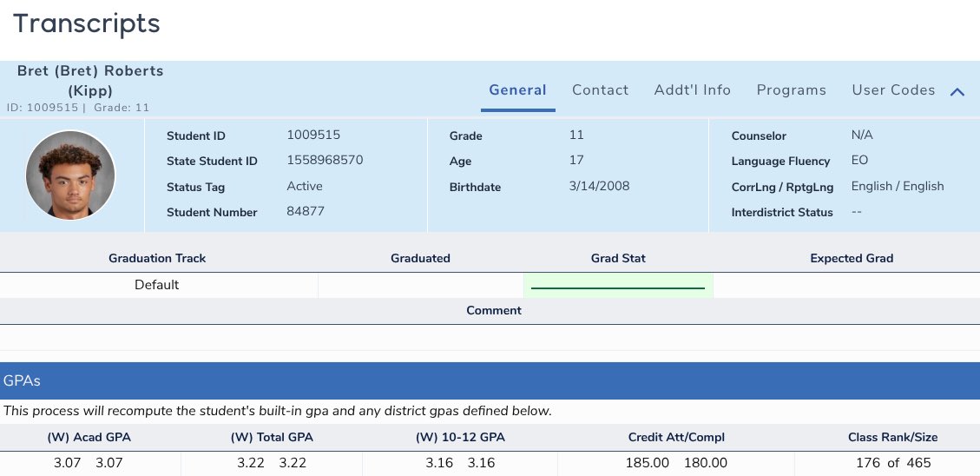Image resolution: width=980 pixels, height=476 pixels.
Task: Select the Student ID value 1009515
Action: (313, 135)
